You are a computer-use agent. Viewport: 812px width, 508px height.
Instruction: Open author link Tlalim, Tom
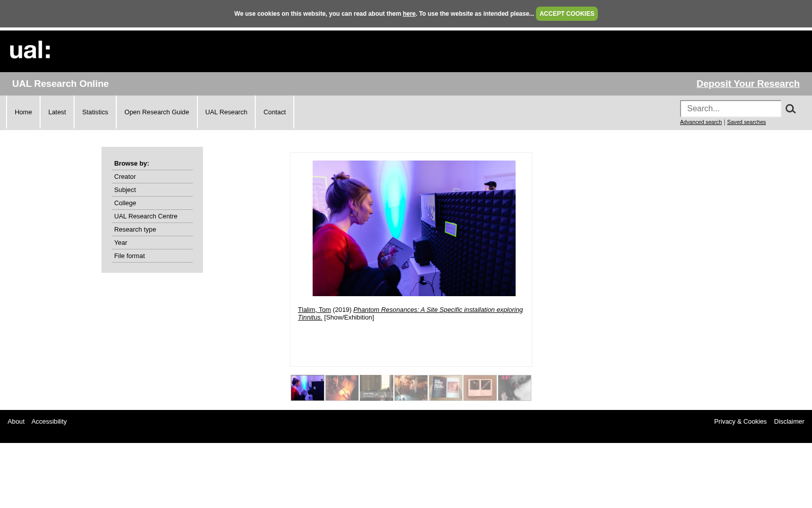pos(314,310)
